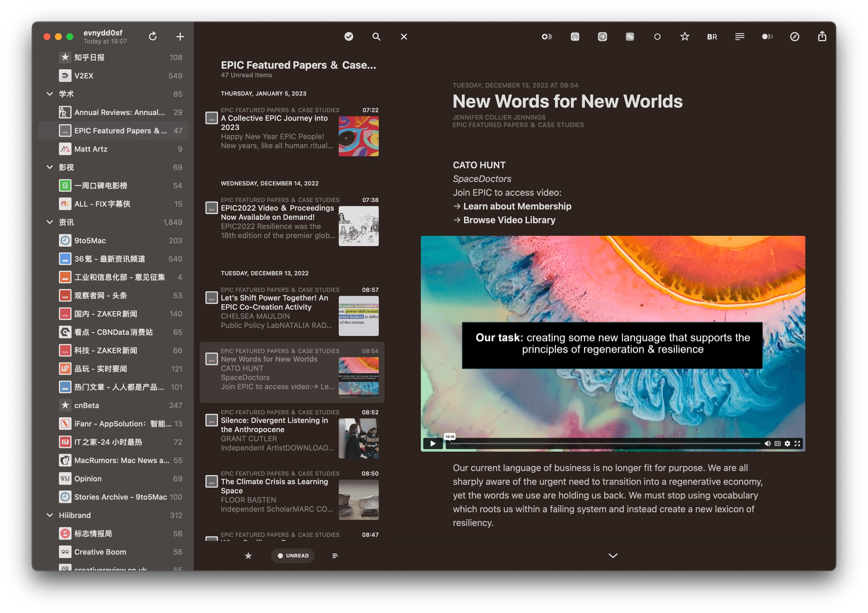The width and height of the screenshot is (868, 613).
Task: Toggle read marker on 'Let's Shift Power Together' article
Action: (x=211, y=298)
